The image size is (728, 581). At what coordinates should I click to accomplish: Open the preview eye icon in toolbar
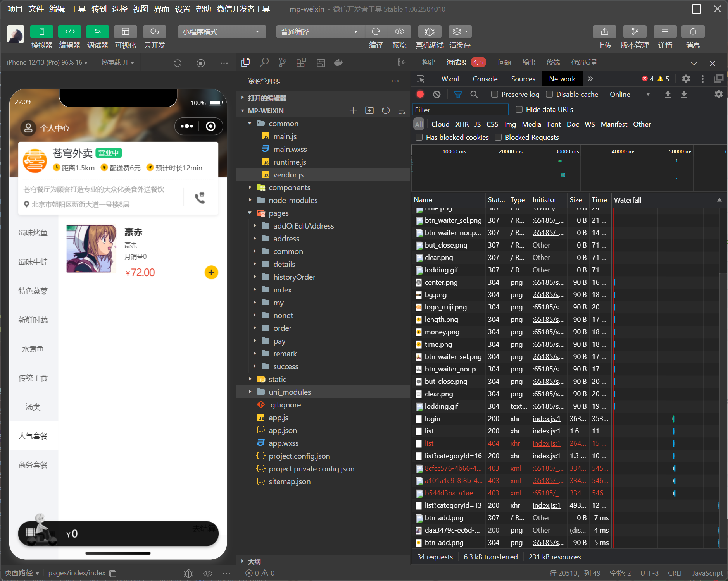(x=399, y=32)
